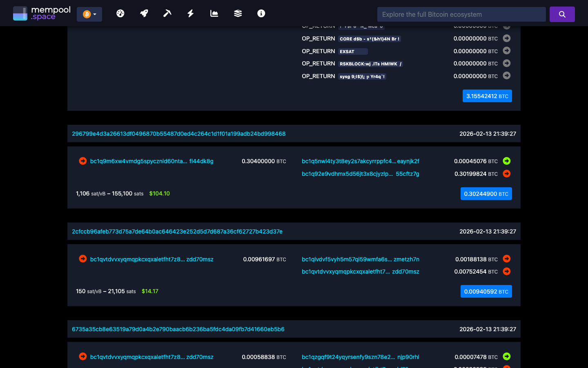
Task: Open documentation via the info icon
Action: (261, 13)
